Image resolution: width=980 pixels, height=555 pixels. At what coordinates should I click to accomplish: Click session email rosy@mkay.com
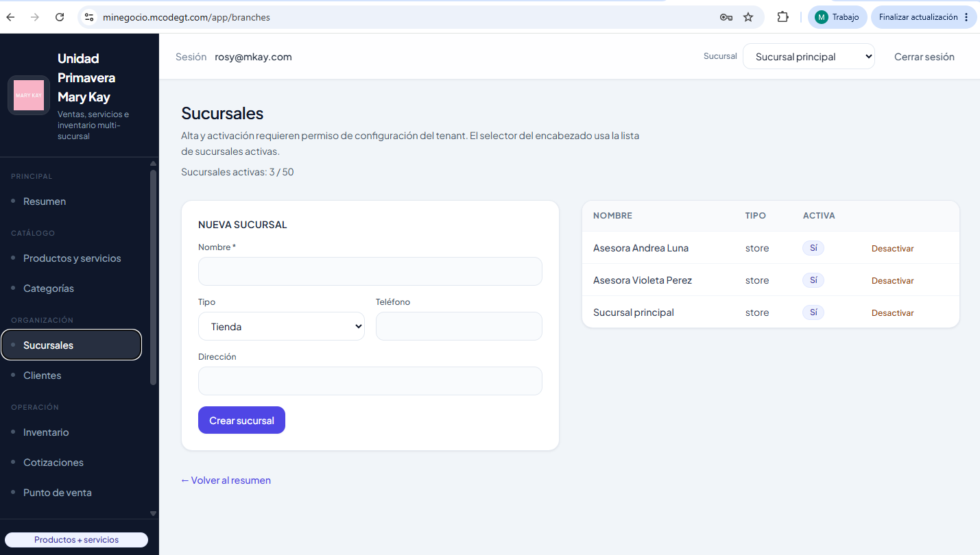tap(253, 57)
